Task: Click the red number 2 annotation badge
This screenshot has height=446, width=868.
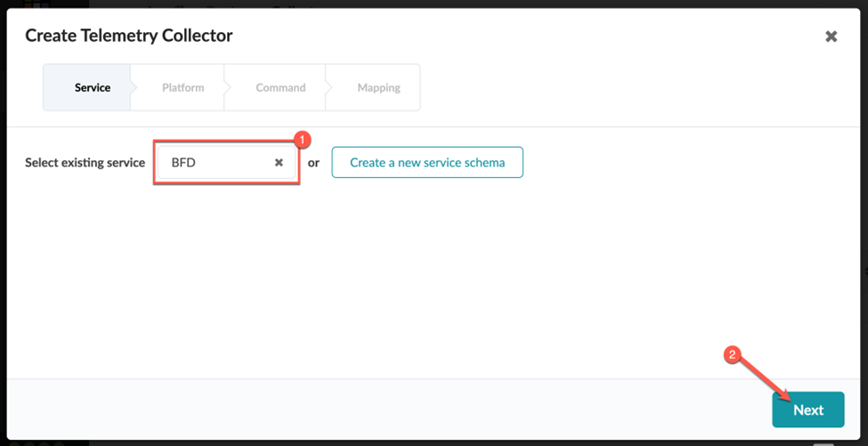Action: [x=733, y=353]
